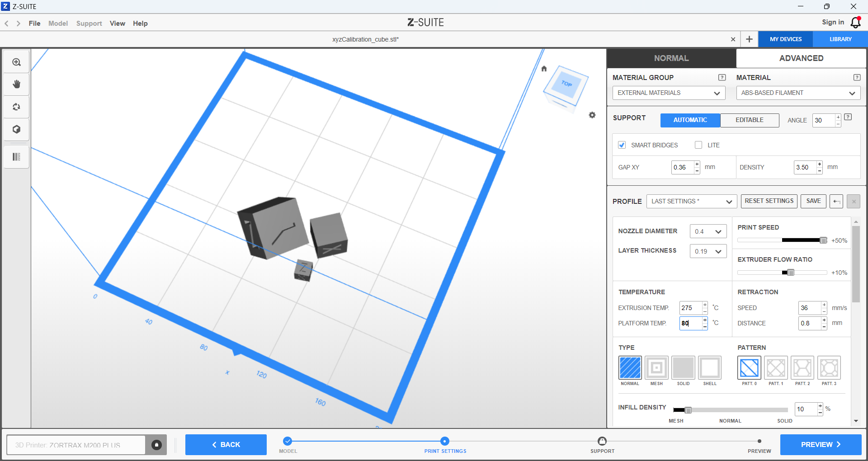The width and height of the screenshot is (868, 461).
Task: Switch support to Automatic
Action: 690,120
